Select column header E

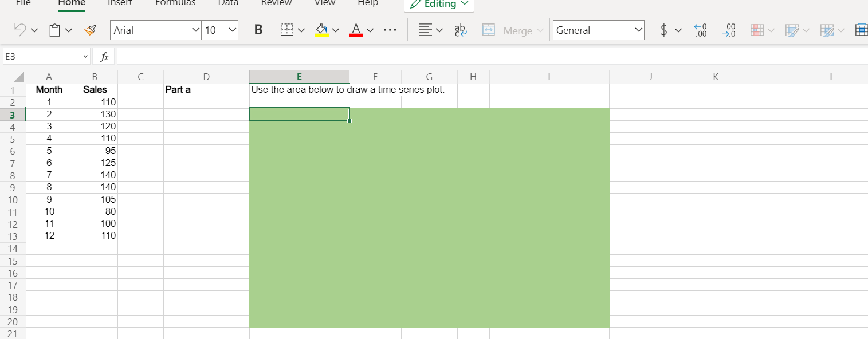pos(299,76)
